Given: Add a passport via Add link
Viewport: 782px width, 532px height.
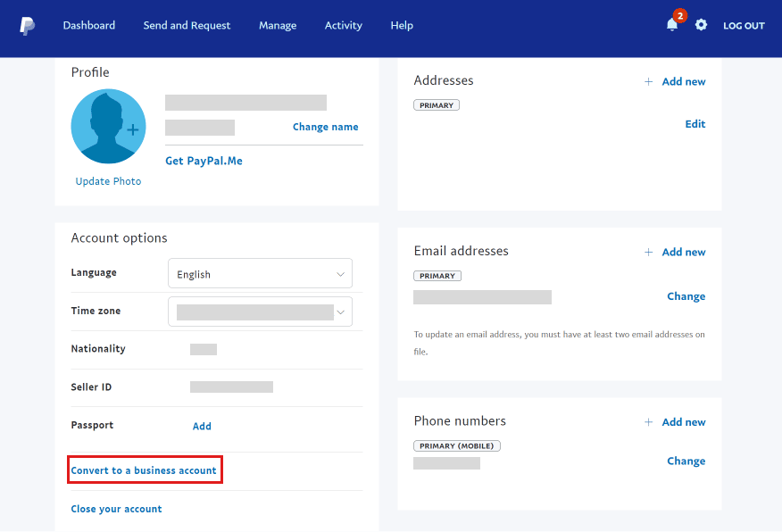Looking at the screenshot, I should coord(202,426).
